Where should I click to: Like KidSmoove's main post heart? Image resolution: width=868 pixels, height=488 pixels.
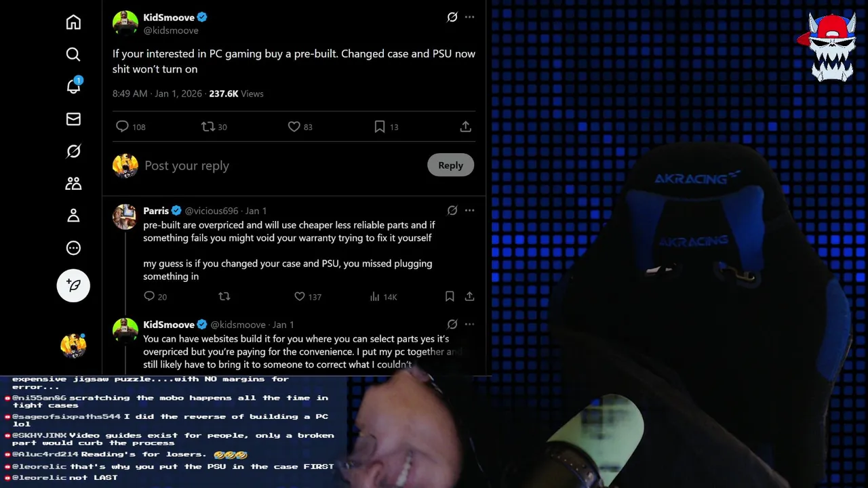[294, 127]
